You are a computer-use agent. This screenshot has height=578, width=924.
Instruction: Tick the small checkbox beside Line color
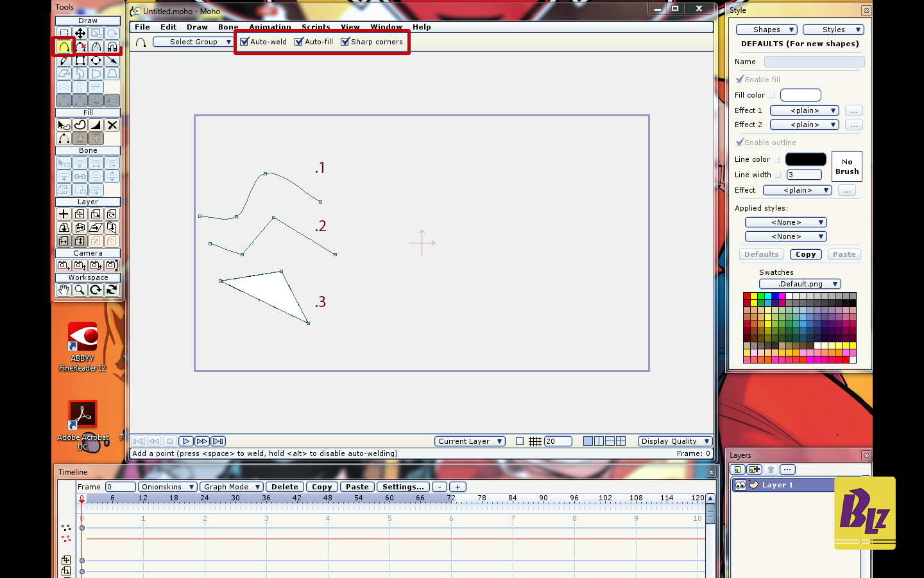777,159
